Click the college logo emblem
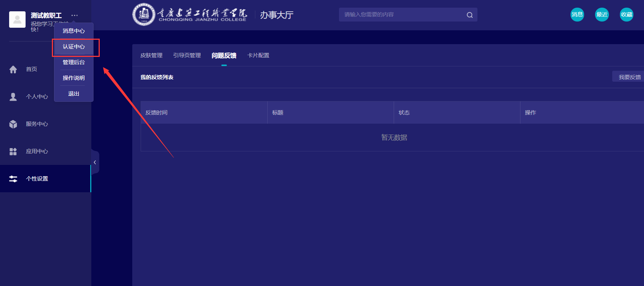This screenshot has width=644, height=286. [144, 15]
